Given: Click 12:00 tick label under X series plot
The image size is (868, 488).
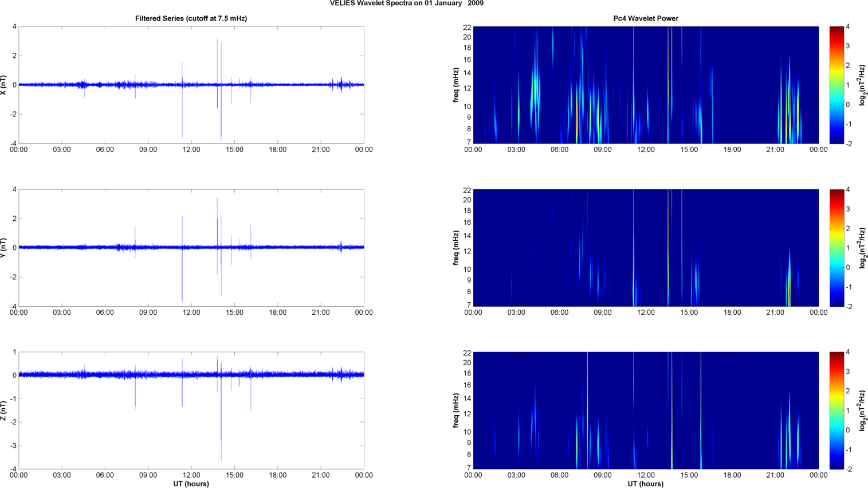Looking at the screenshot, I should pos(191,150).
